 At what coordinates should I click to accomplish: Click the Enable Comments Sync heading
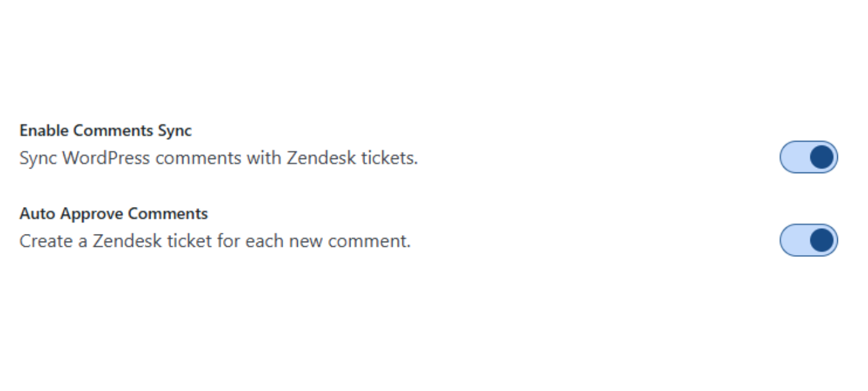pos(106,131)
